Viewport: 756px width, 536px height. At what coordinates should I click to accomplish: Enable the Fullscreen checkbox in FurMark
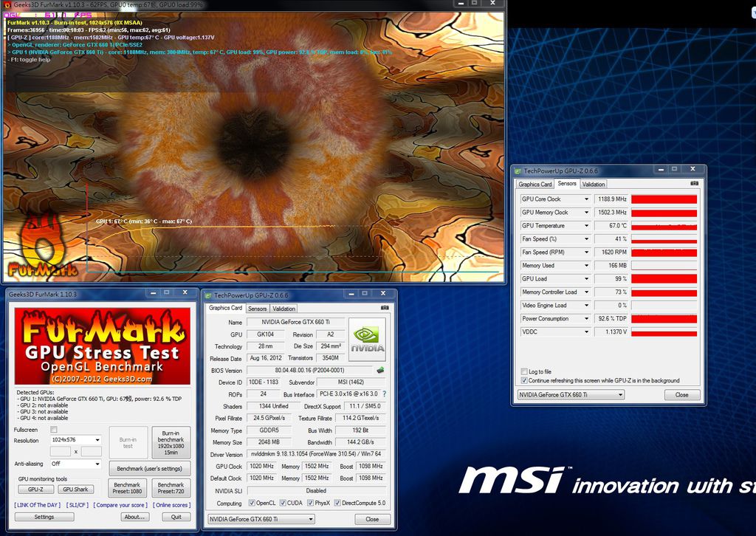[x=54, y=430]
